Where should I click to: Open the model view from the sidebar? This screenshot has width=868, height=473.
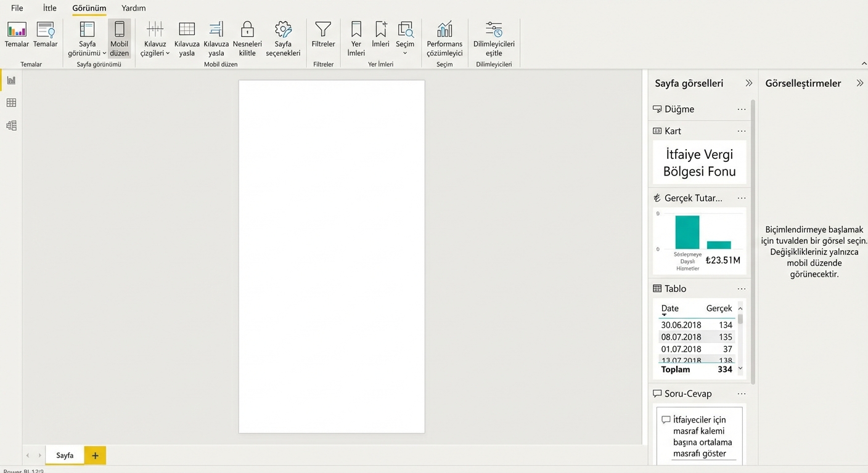point(10,125)
